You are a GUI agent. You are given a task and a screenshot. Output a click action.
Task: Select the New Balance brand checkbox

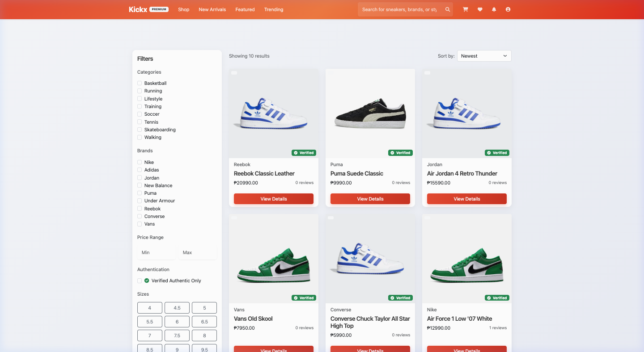click(140, 185)
